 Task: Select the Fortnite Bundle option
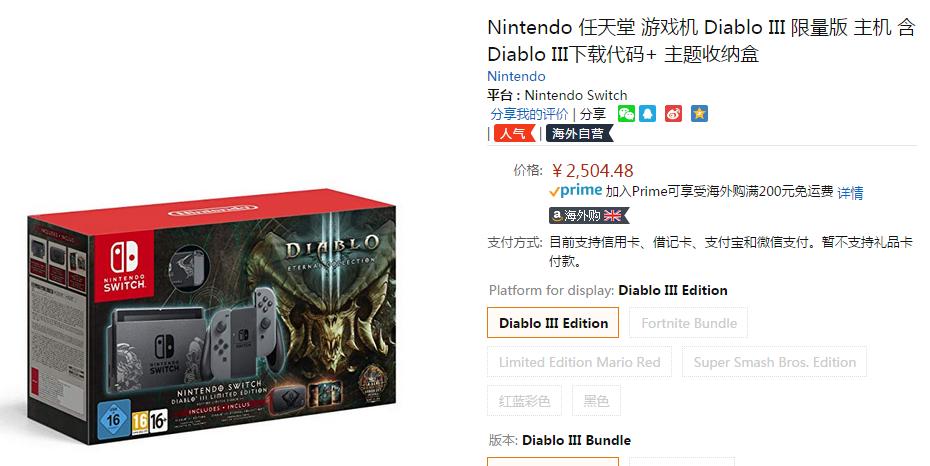pyautogui.click(x=689, y=323)
